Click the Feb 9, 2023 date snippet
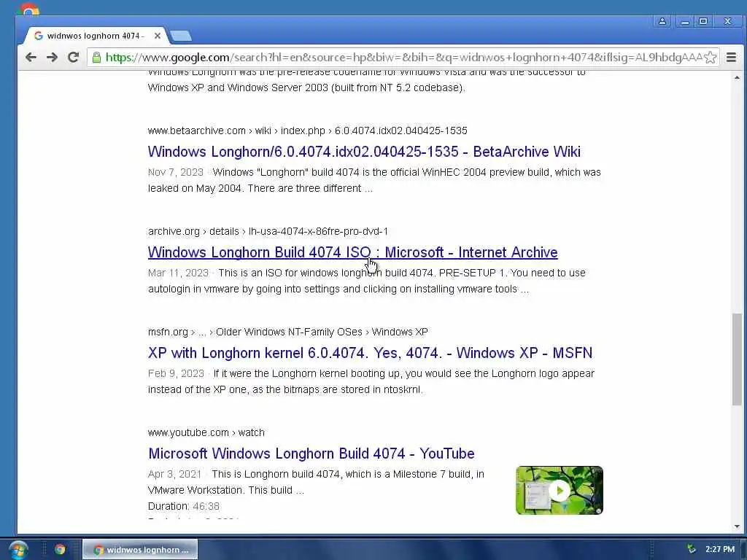The image size is (747, 560). pos(176,373)
